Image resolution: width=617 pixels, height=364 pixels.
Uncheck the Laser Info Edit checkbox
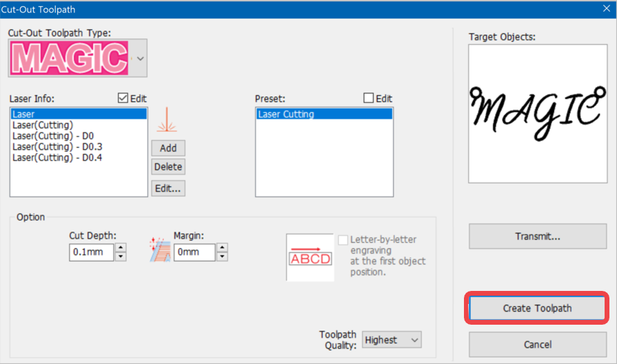click(123, 98)
